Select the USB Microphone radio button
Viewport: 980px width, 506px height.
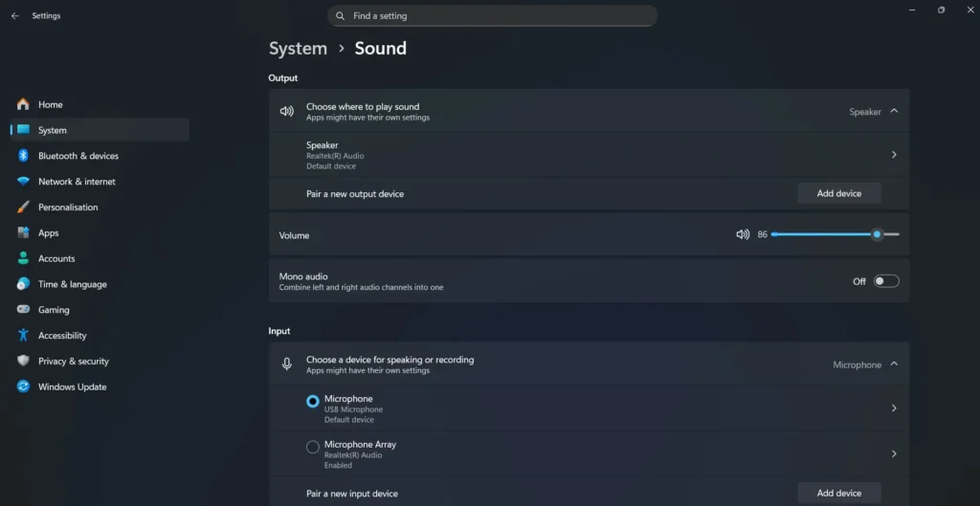[x=313, y=401]
